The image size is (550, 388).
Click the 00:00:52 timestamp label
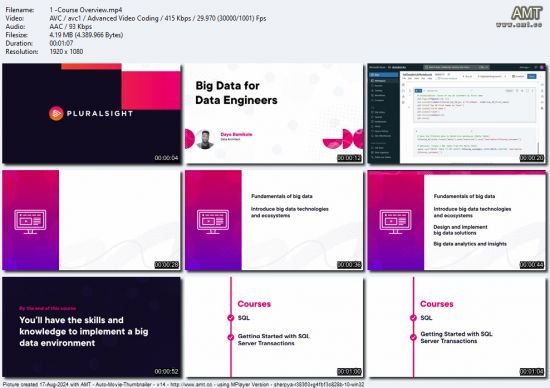coord(167,372)
